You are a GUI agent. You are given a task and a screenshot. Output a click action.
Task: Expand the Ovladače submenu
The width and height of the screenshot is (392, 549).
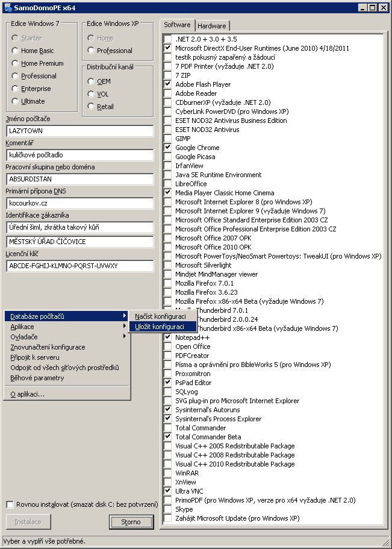point(67,337)
